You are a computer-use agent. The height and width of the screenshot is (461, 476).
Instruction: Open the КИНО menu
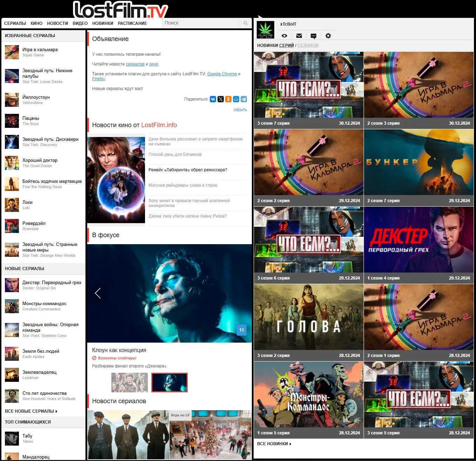coord(36,23)
